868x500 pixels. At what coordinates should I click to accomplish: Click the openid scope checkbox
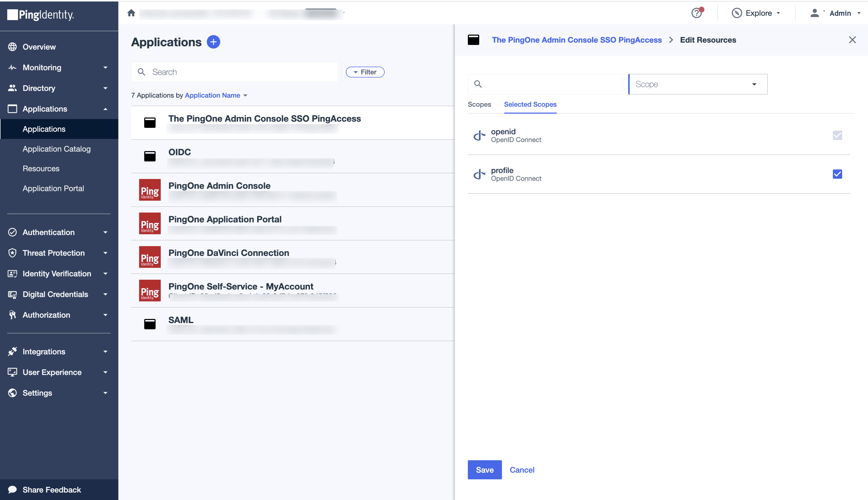837,135
